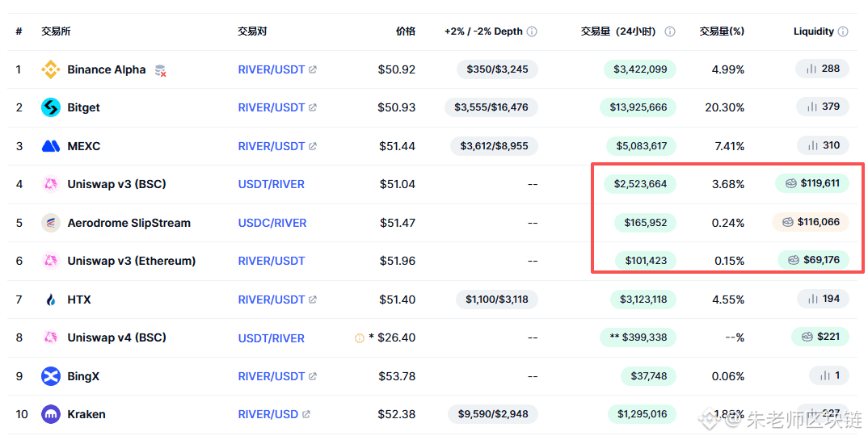Viewport: 868px width, 440px height.
Task: Click the Kraken exchange logo icon
Action: pyautogui.click(x=51, y=414)
